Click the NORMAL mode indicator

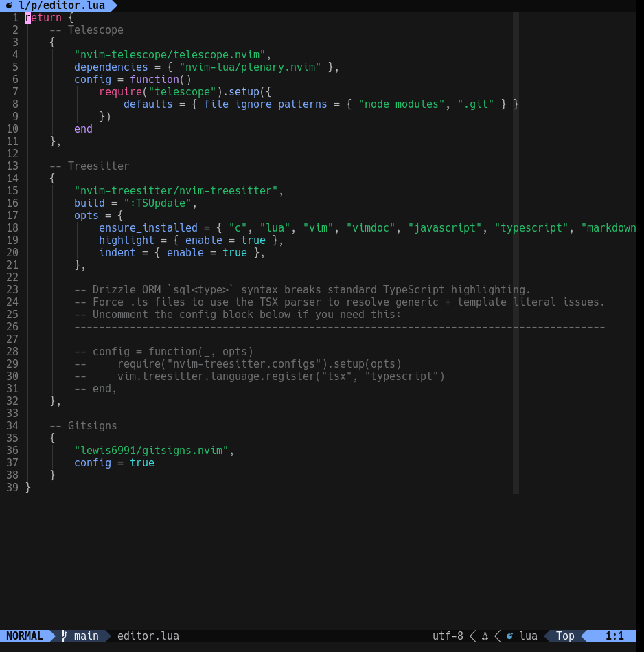point(25,636)
